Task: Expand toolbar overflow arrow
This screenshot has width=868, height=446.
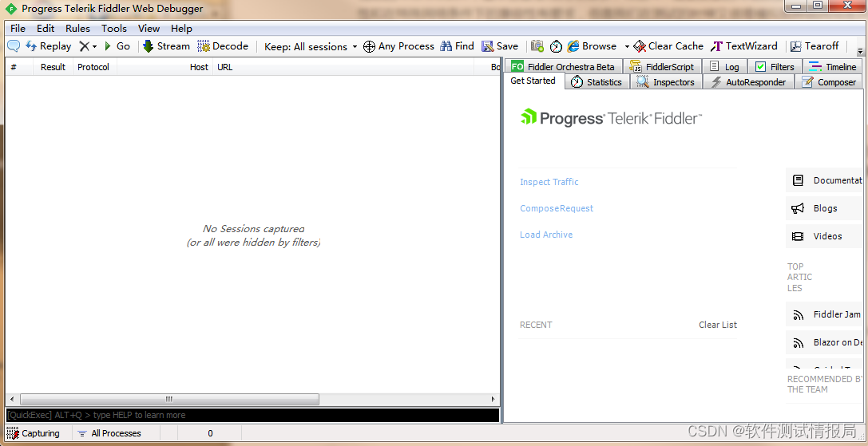Action: click(861, 51)
